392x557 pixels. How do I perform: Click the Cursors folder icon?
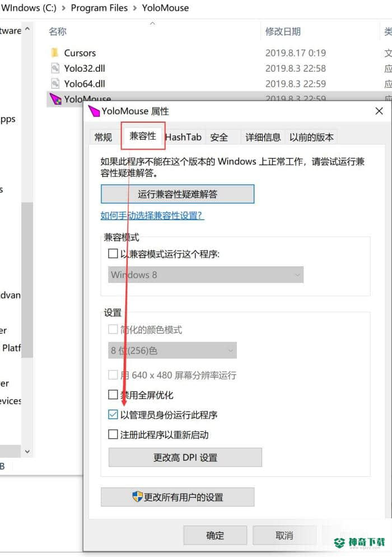55,53
